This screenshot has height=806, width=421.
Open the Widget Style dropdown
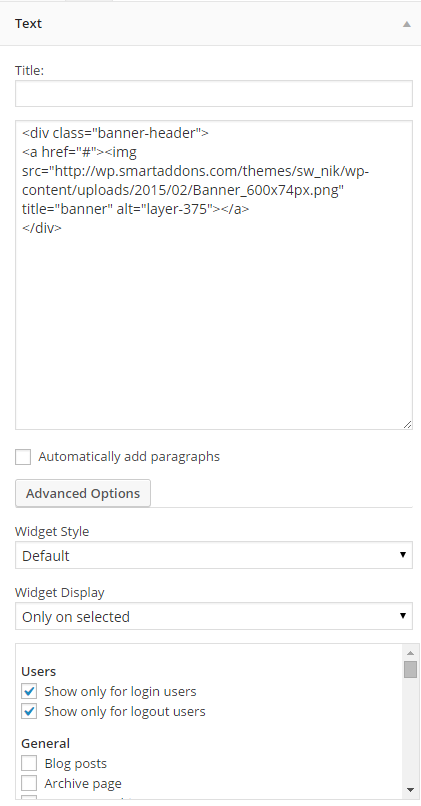click(x=214, y=555)
